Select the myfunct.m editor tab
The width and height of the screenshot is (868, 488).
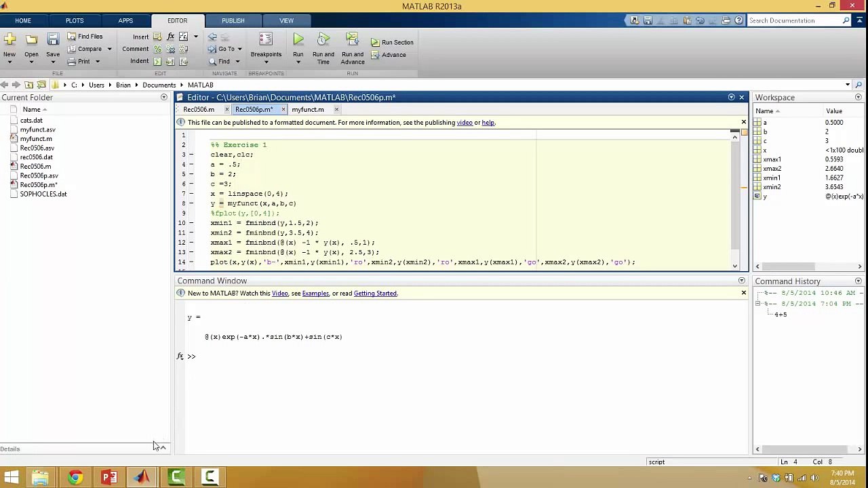point(308,109)
